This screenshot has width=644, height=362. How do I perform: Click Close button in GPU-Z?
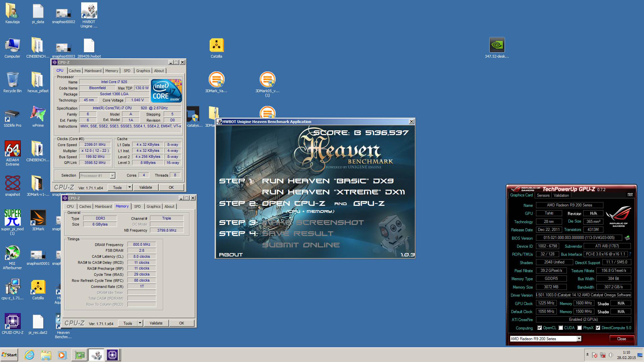[x=622, y=339]
